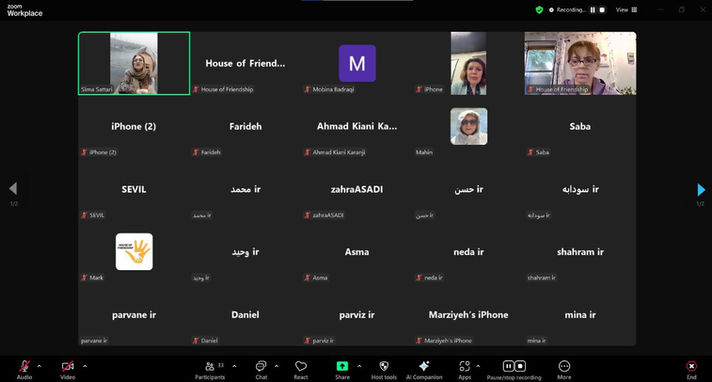Go to previous gallery page arrow
712x382 pixels.
click(x=13, y=189)
